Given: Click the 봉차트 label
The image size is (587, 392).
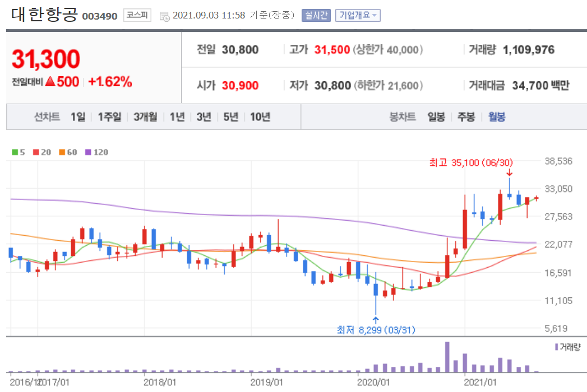Looking at the screenshot, I should [403, 117].
